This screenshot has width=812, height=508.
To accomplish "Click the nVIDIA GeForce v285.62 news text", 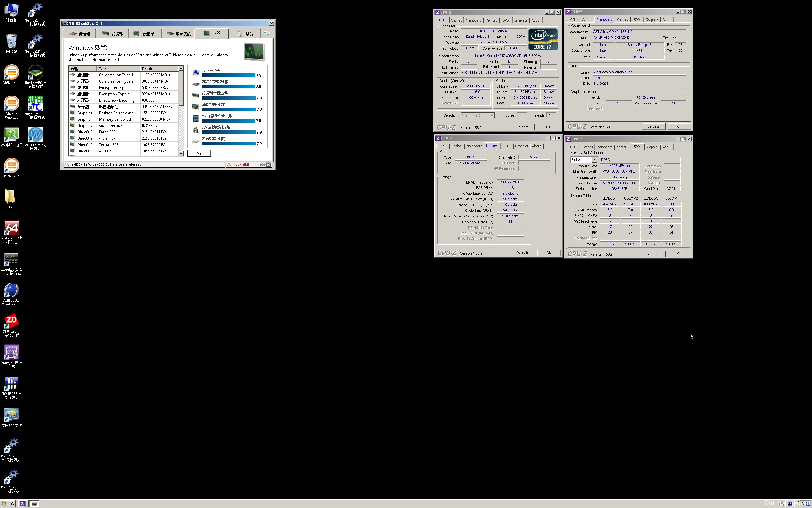I will coord(107,165).
